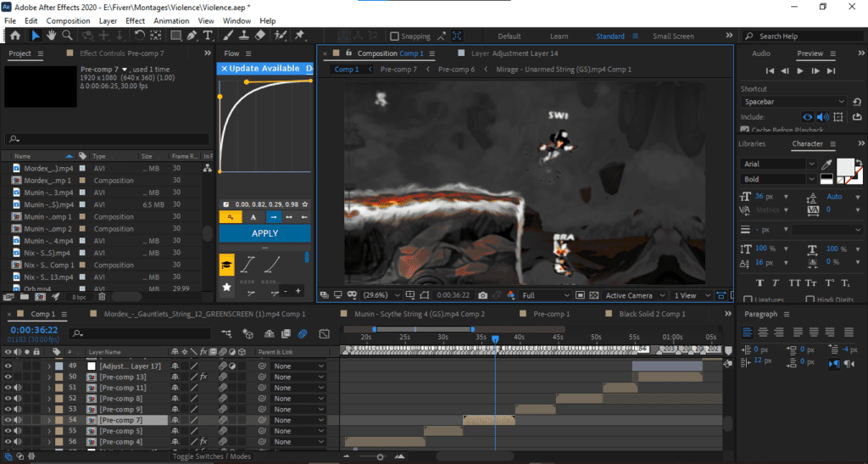Image resolution: width=868 pixels, height=464 pixels.
Task: Toggle transparency grid in composition viewer
Action: [x=594, y=295]
